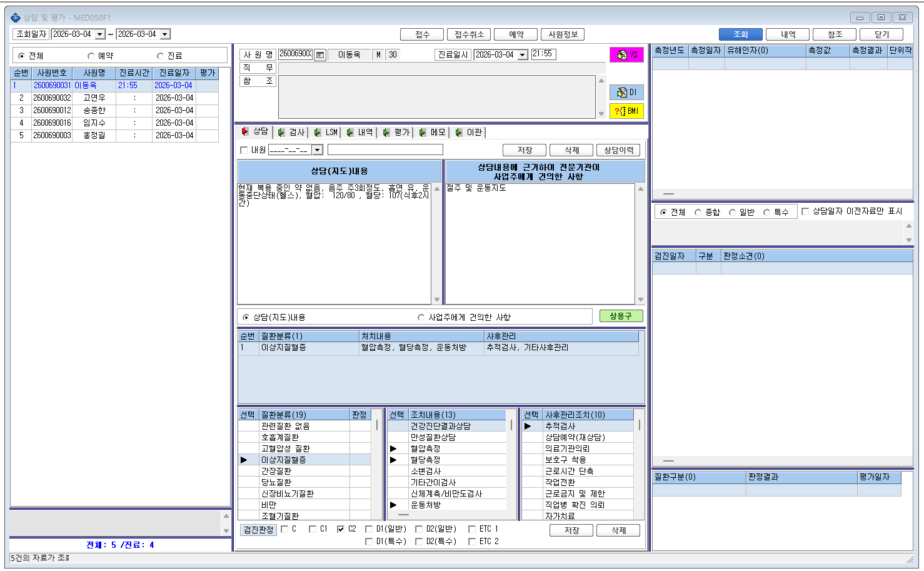This screenshot has width=924, height=571.
Task: Select the 예약 radio button
Action: [91, 56]
